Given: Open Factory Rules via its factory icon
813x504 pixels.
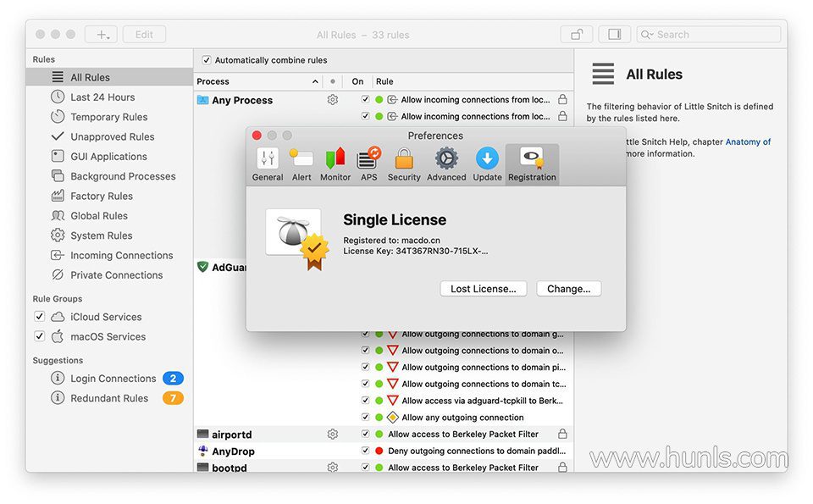Looking at the screenshot, I should click(x=58, y=196).
